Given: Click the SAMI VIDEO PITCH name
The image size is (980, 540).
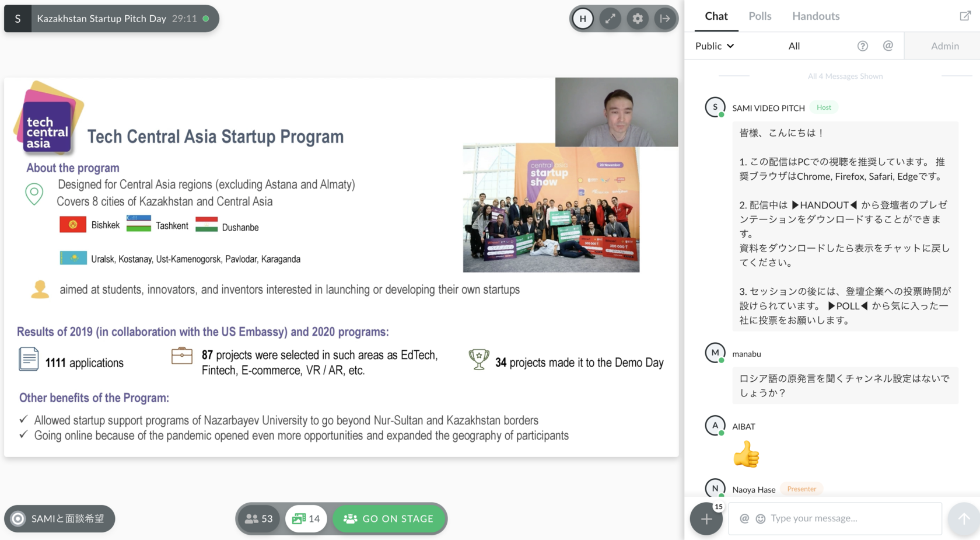Looking at the screenshot, I should pos(768,108).
